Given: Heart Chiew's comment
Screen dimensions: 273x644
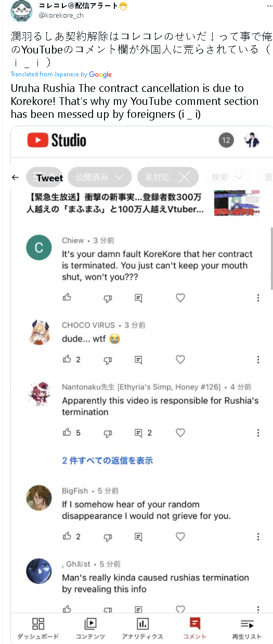Looking at the screenshot, I should [180, 298].
